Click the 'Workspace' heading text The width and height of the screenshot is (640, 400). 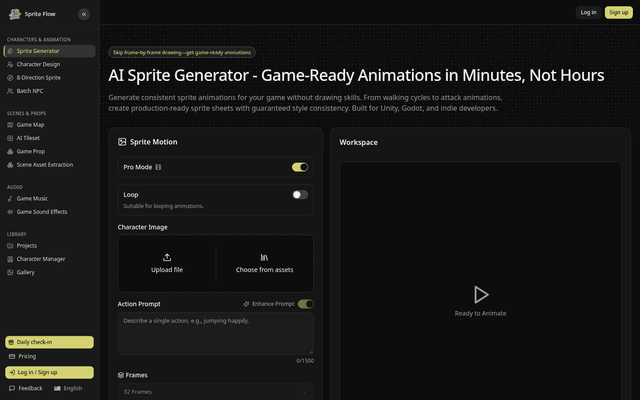pos(358,142)
